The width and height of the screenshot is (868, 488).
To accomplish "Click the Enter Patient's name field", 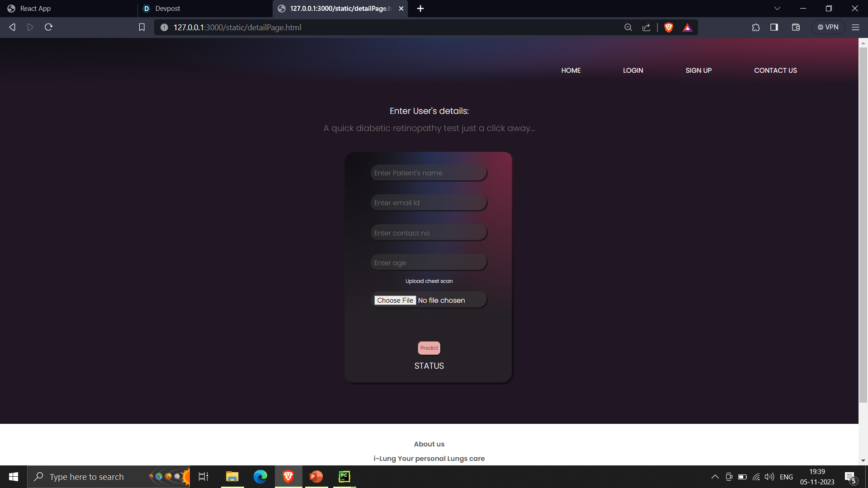I will point(429,173).
